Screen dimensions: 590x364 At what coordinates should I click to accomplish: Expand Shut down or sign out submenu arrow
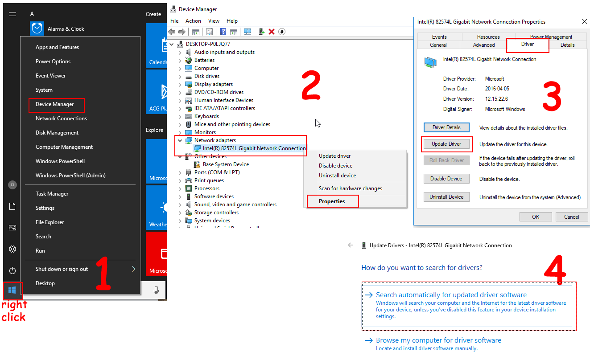tap(133, 269)
